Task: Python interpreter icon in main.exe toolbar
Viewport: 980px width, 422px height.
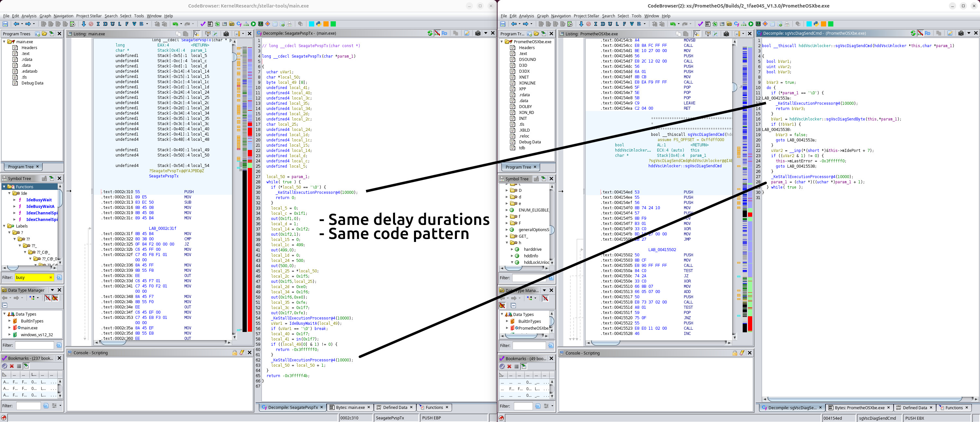Action: click(318, 24)
